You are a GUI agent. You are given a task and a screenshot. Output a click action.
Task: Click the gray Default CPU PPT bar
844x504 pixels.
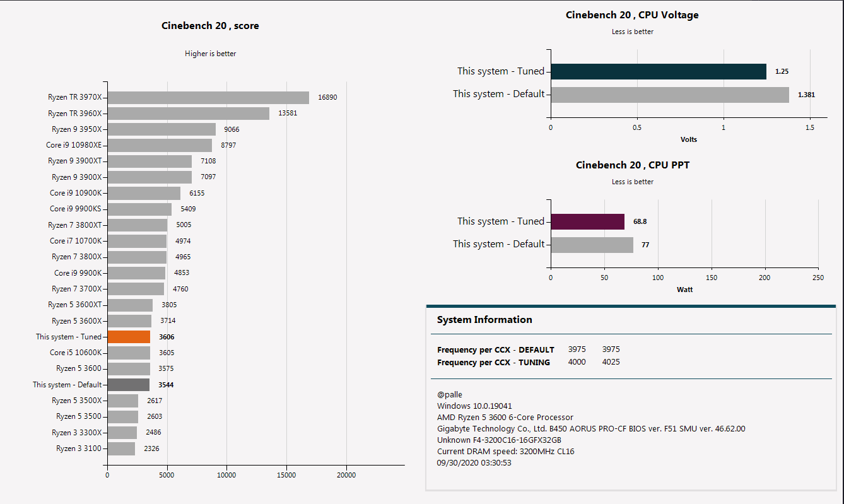592,245
